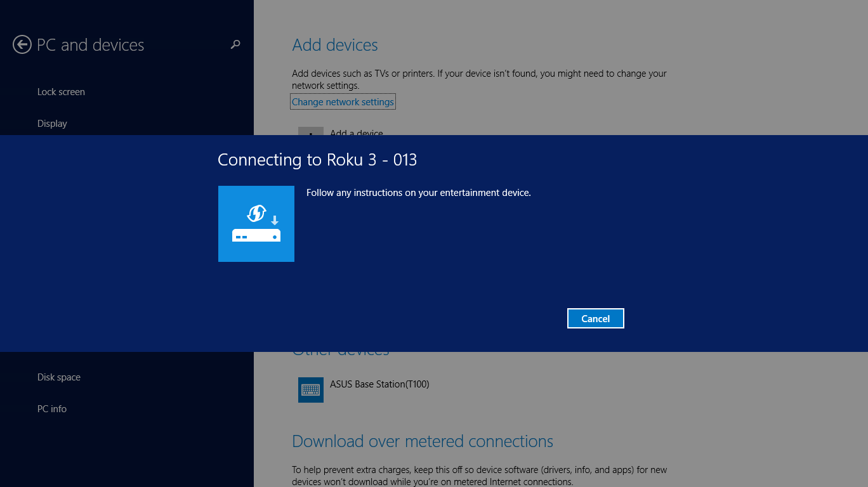
Task: Click the metered connections description paragraph
Action: point(479,476)
